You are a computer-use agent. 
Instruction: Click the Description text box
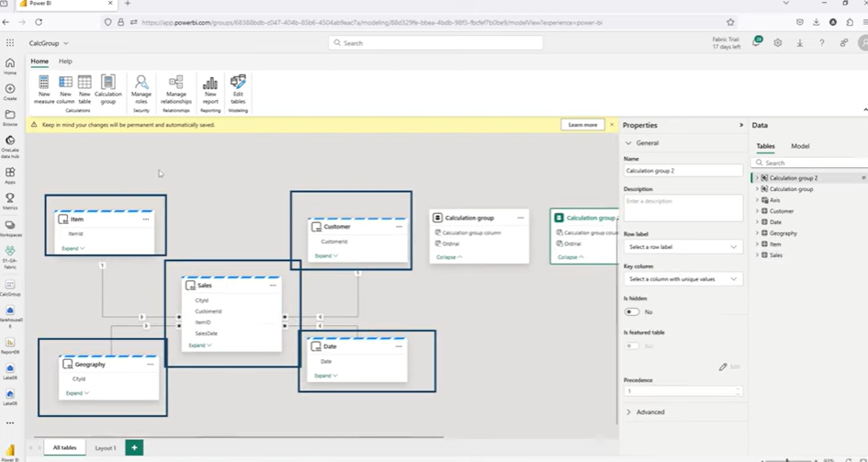(683, 208)
